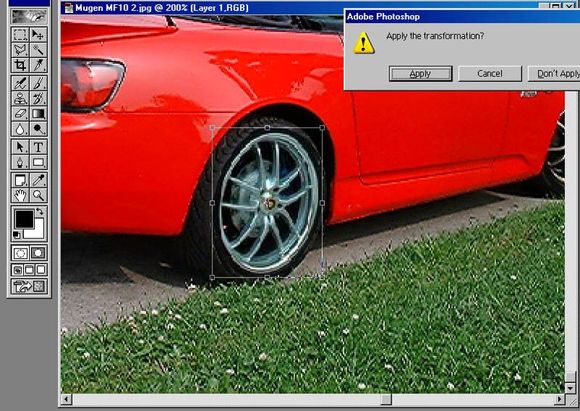The width and height of the screenshot is (580, 411).
Task: Choose the Polygonal Lasso tool
Action: click(x=20, y=50)
